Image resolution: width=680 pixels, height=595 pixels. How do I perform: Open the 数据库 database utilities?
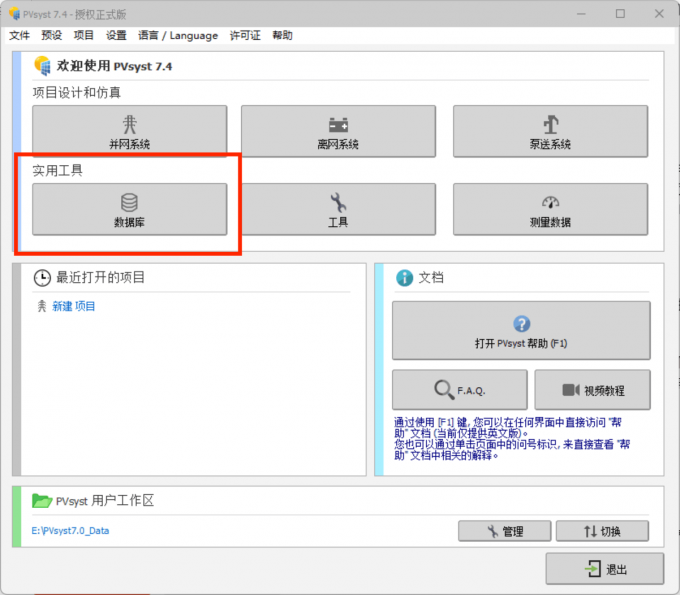click(130, 209)
